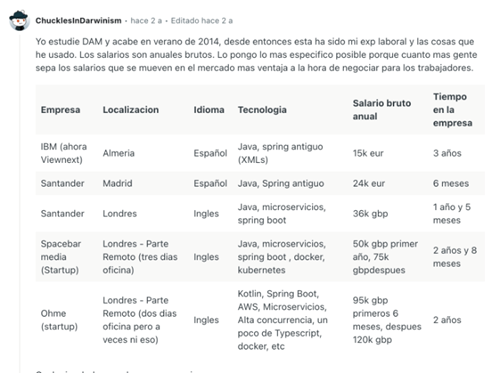
Task: Click the 'Ohme (startup)' company cell
Action: click(59, 320)
